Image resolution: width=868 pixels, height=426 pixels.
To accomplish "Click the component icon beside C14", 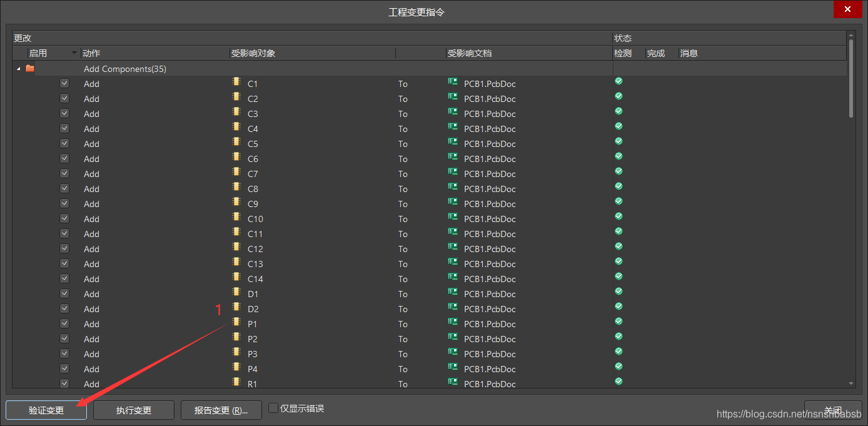I will [236, 277].
